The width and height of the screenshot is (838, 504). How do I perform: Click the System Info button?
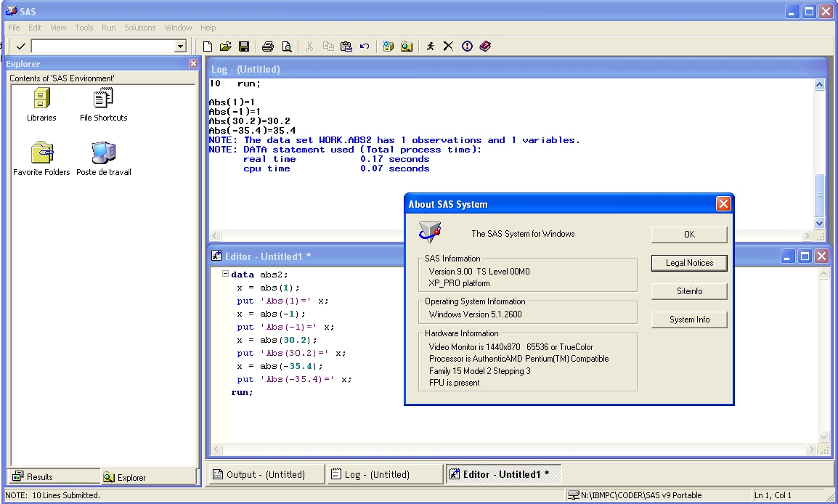[x=689, y=320]
